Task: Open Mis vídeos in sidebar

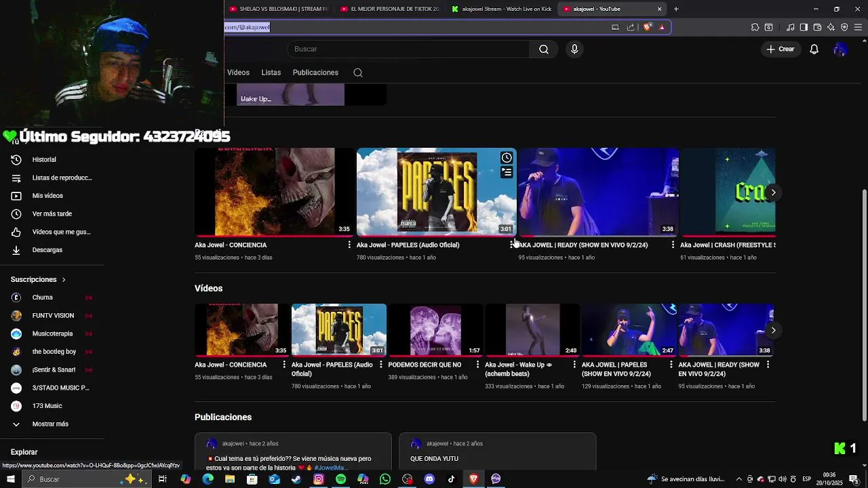Action: pyautogui.click(x=49, y=196)
